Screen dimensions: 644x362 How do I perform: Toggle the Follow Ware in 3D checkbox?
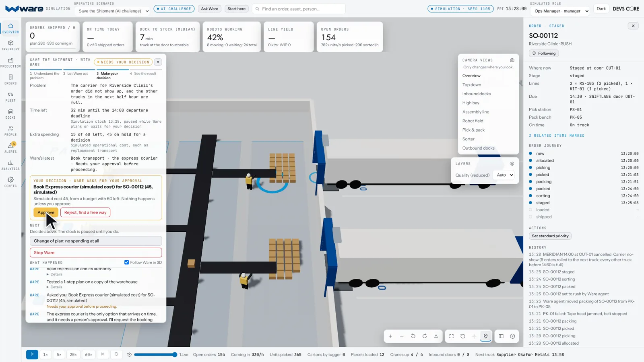(x=127, y=262)
